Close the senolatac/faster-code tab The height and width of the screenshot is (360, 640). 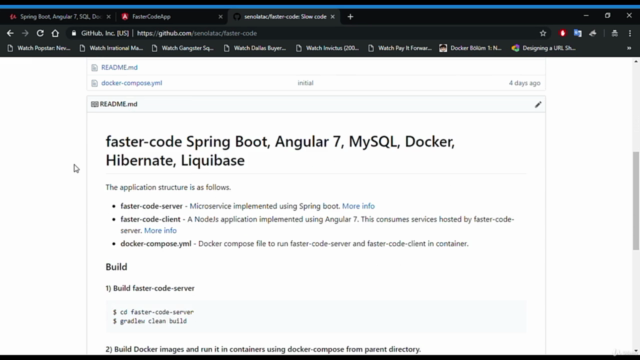[333, 17]
